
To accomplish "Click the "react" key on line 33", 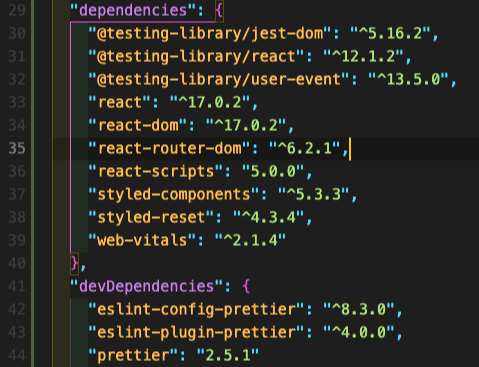I will tap(120, 102).
